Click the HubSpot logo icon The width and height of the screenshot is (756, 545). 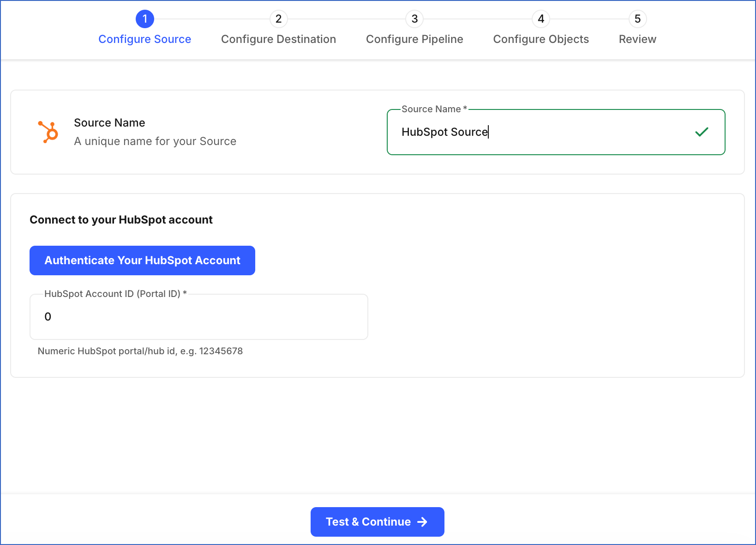click(48, 132)
